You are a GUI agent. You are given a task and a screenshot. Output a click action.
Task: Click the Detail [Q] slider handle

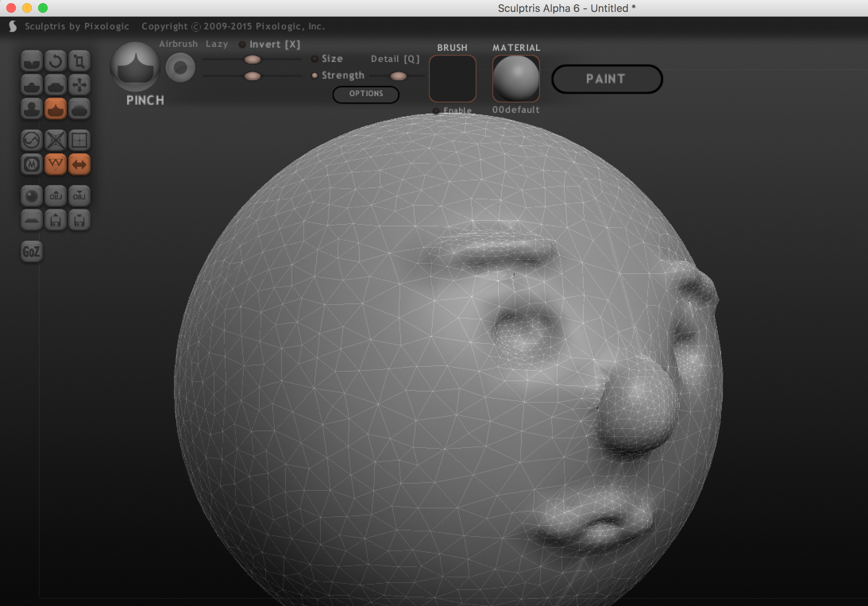[x=398, y=76]
